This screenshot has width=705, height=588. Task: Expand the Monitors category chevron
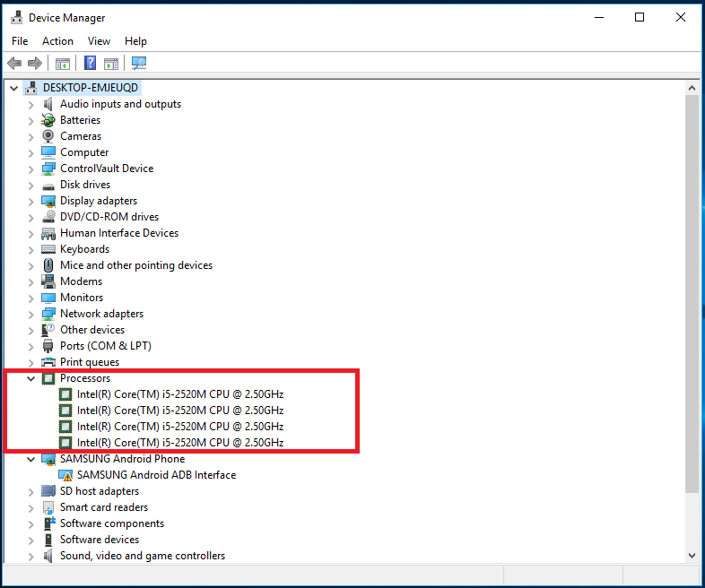tap(30, 298)
